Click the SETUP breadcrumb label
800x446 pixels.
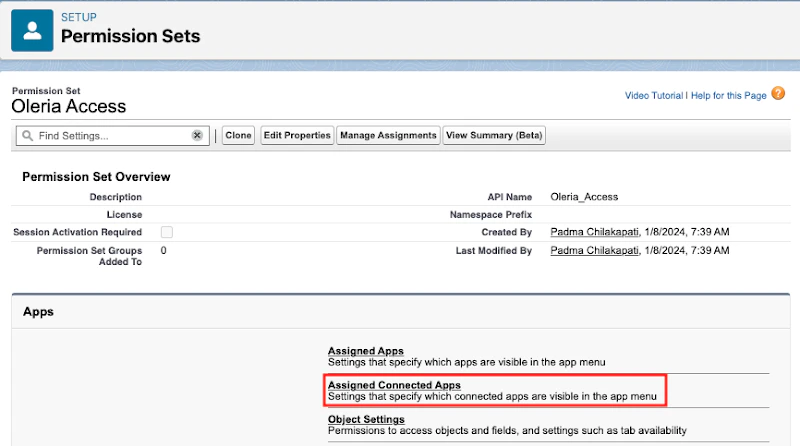click(x=79, y=17)
